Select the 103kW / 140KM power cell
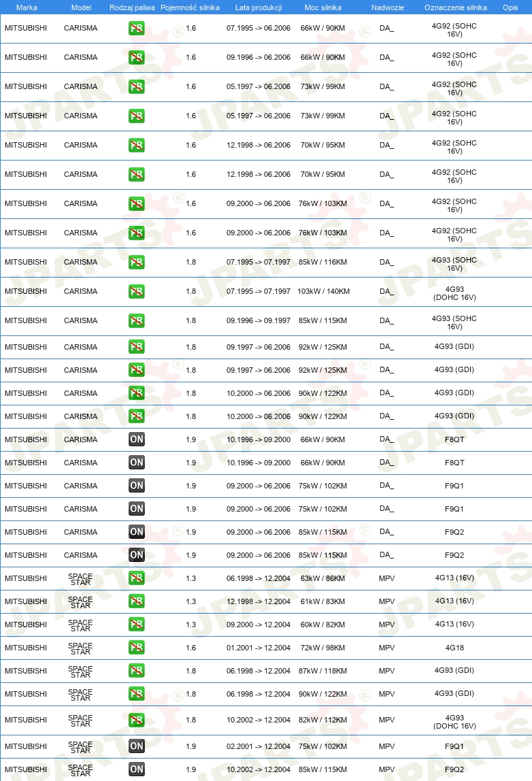This screenshot has width=532, height=781. pyautogui.click(x=323, y=291)
